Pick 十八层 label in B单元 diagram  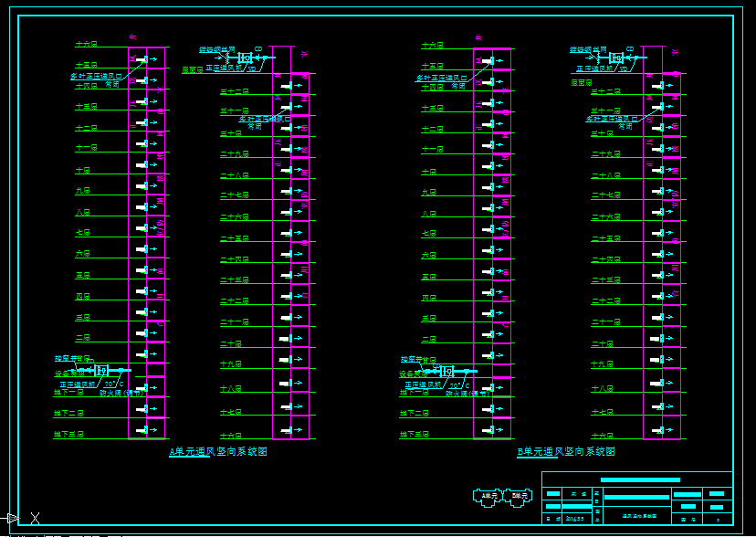pyautogui.click(x=603, y=388)
